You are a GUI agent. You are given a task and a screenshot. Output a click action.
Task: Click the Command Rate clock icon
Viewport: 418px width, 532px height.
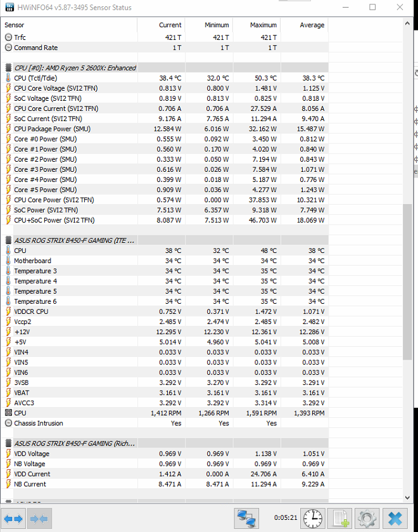click(8, 47)
